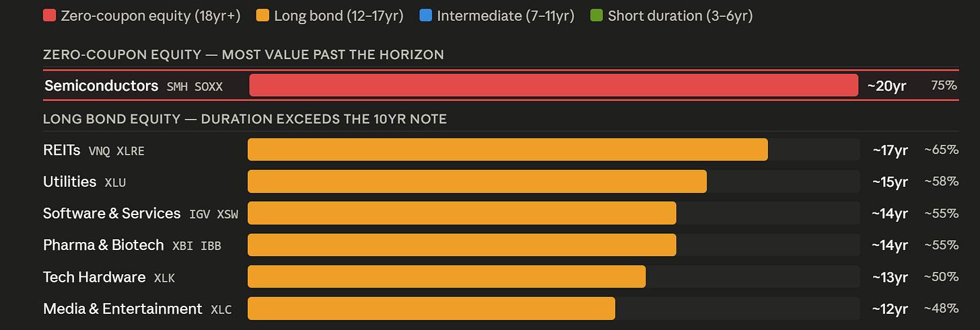
Task: Click the XLU ticker label
Action: [115, 183]
